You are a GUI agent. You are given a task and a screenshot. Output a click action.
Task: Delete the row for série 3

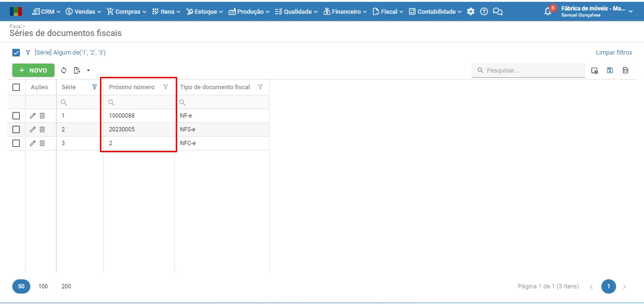42,143
